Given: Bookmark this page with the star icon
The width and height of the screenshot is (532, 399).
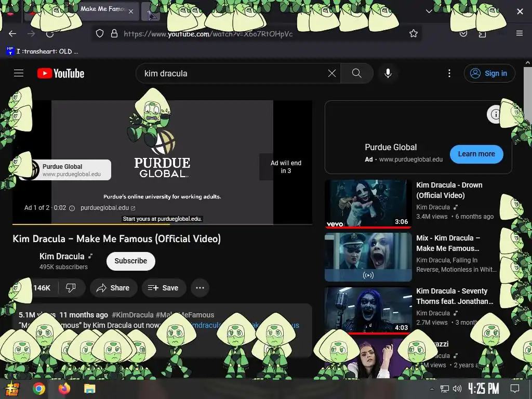Looking at the screenshot, I should [x=413, y=34].
